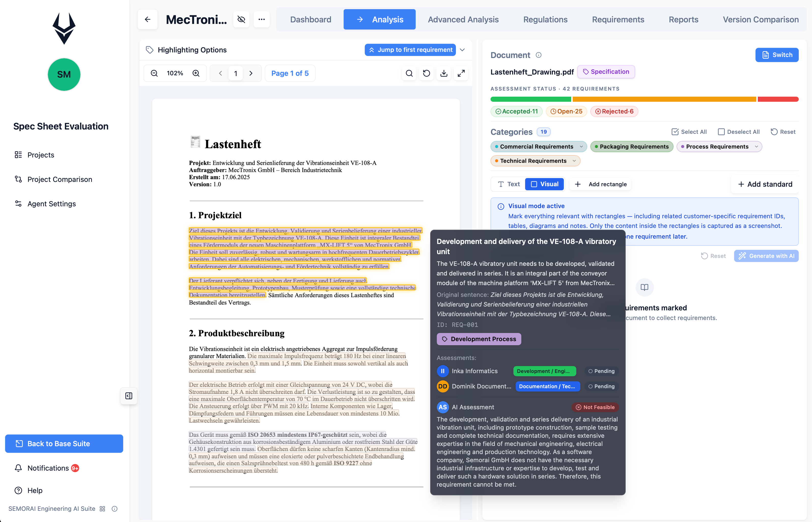
Task: Switch to the Dashboard tab
Action: [x=311, y=19]
